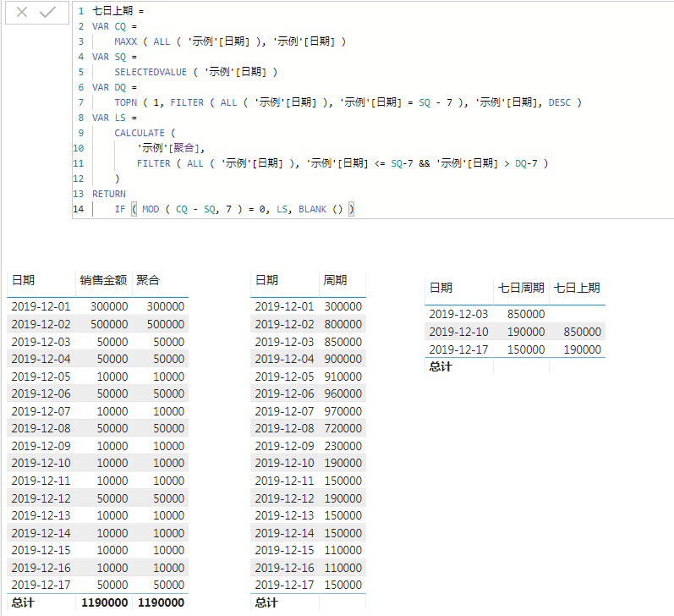Sort middle table by its 日期 header
Viewport: 674px width, 616px height.
point(266,280)
